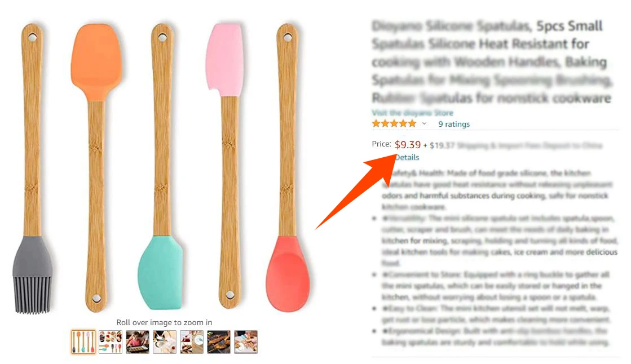View the fifth thumbnail with collage photos
Image resolution: width=631 pixels, height=364 pixels.
tap(192, 342)
